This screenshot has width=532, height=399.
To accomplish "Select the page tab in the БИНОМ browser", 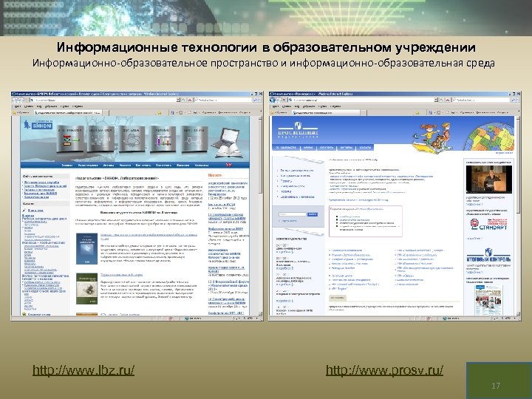I will coord(68,112).
